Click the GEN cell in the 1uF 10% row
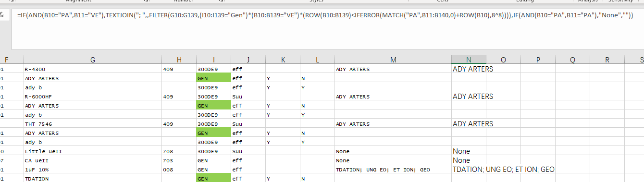Image resolution: width=644 pixels, height=182 pixels. pos(213,170)
